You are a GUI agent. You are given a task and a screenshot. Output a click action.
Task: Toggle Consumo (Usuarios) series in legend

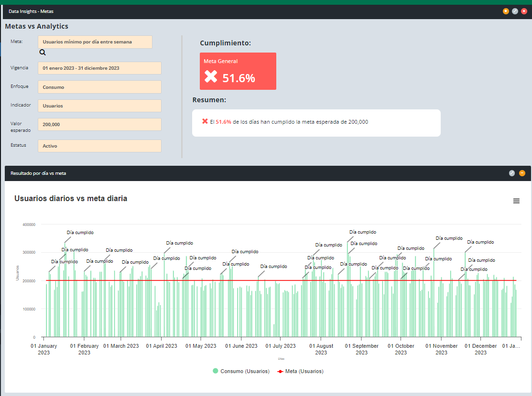tap(241, 371)
